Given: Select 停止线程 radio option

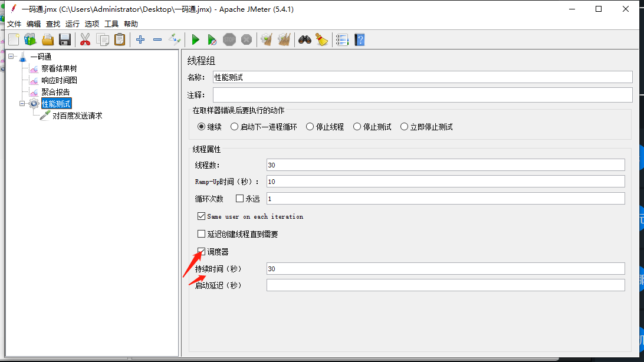Looking at the screenshot, I should click(310, 127).
